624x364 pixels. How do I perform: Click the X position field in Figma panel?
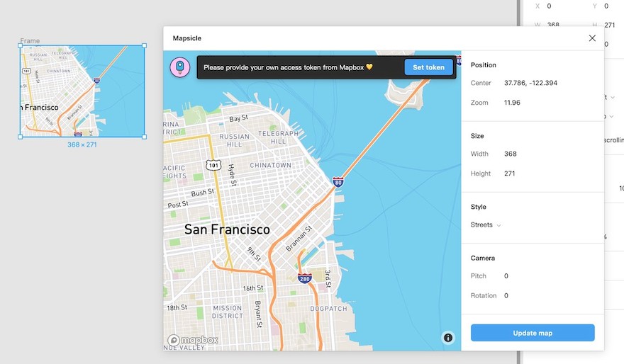(x=549, y=6)
